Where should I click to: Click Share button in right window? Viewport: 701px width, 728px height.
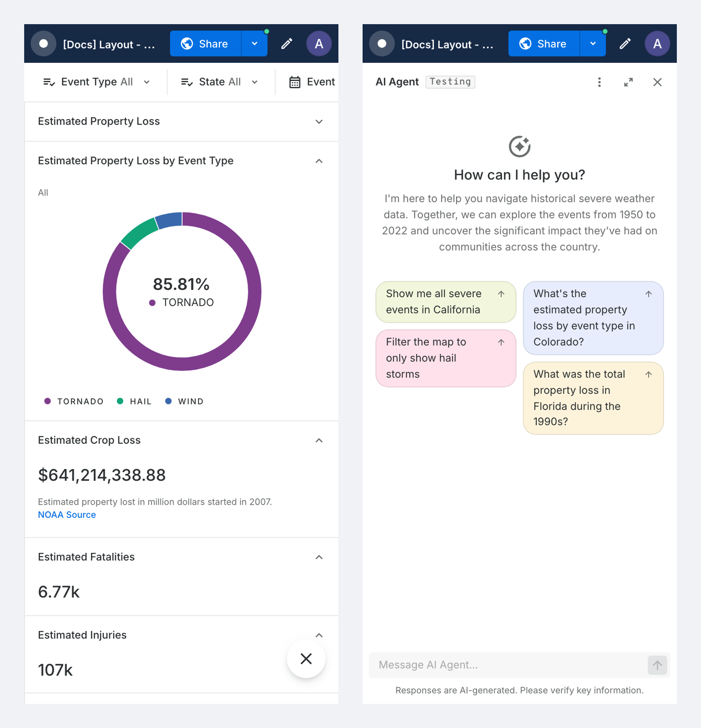click(544, 44)
